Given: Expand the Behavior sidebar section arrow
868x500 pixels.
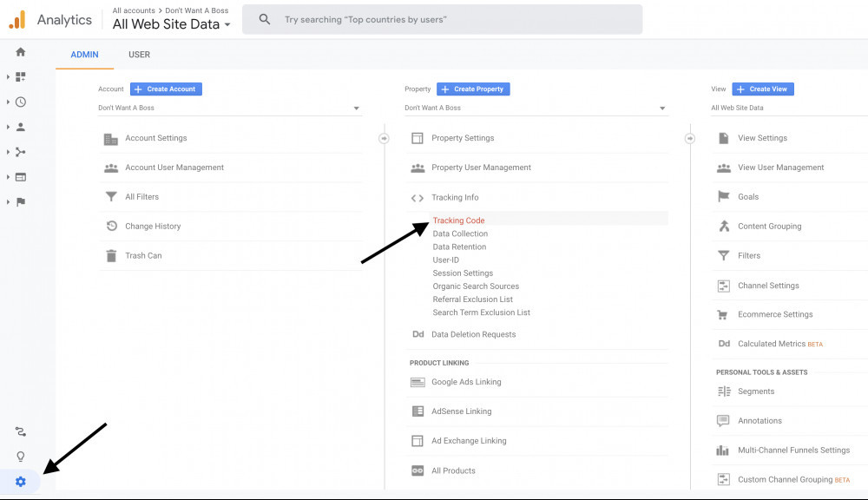Looking at the screenshot, I should [8, 177].
